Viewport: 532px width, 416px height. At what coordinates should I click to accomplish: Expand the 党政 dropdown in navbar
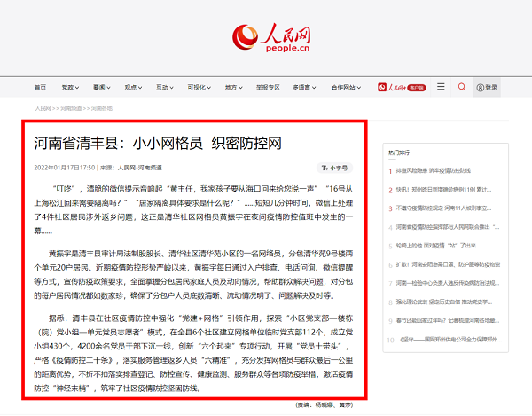point(69,87)
